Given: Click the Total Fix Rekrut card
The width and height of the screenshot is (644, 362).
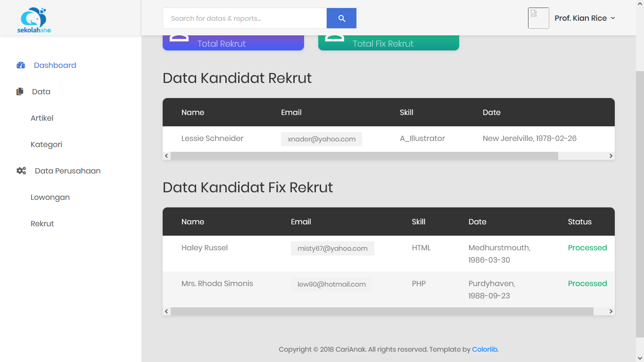Looking at the screenshot, I should (388, 43).
